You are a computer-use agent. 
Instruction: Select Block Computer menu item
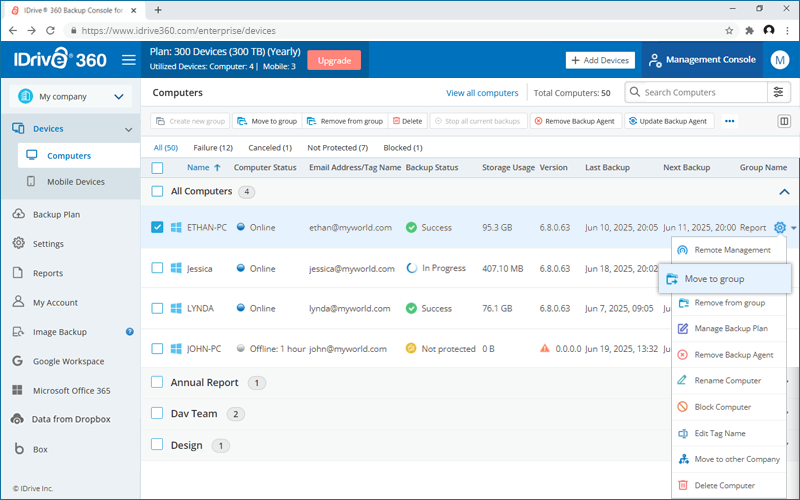pyautogui.click(x=729, y=407)
